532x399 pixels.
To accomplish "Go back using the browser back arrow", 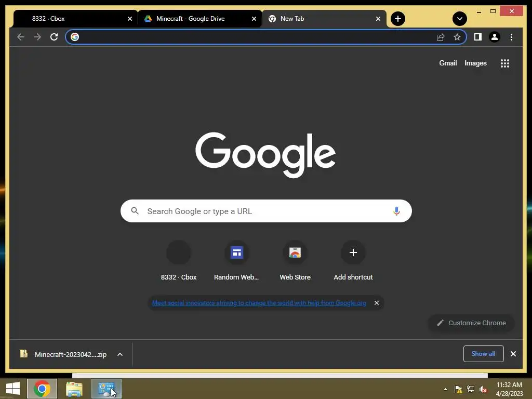I will click(21, 37).
